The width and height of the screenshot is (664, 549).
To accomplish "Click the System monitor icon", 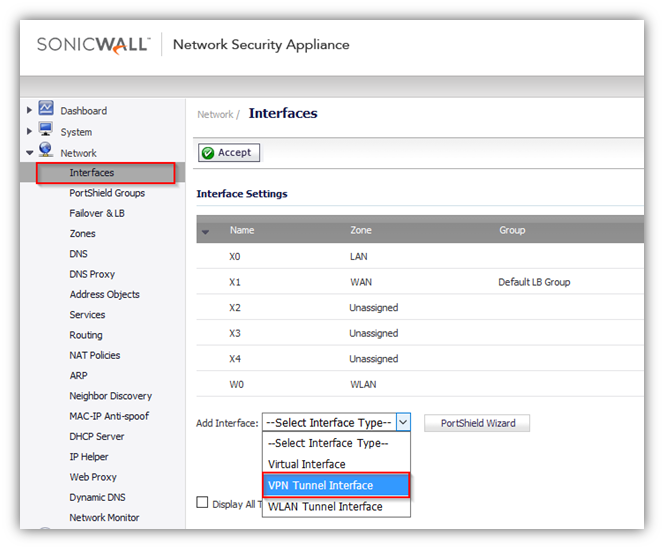I will pyautogui.click(x=46, y=129).
